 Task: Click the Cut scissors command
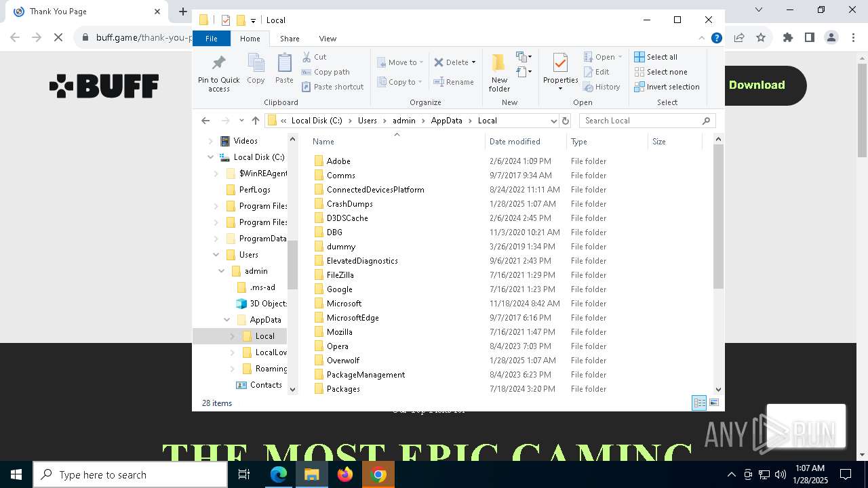(314, 57)
